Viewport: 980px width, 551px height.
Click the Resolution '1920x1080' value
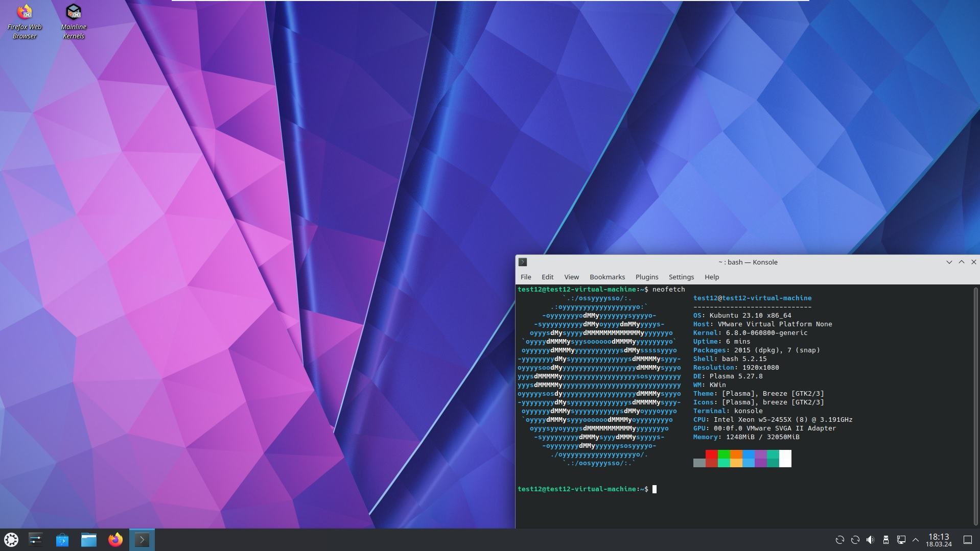760,368
